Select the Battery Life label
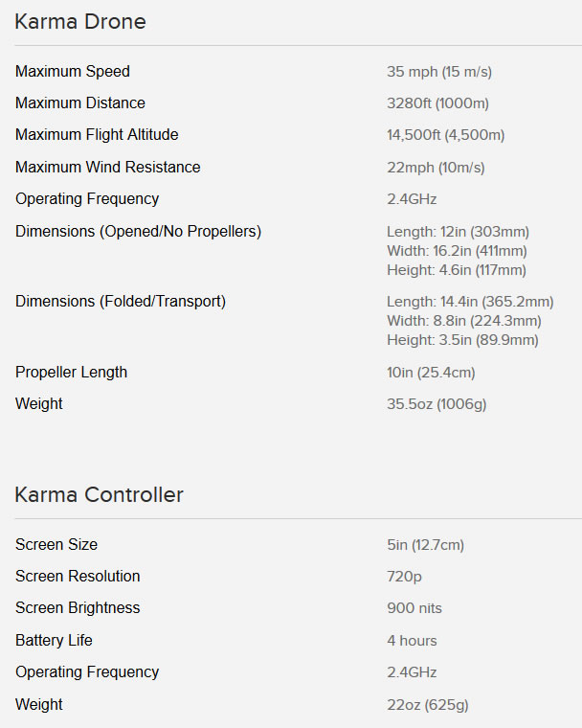The height and width of the screenshot is (728, 582). pos(54,641)
